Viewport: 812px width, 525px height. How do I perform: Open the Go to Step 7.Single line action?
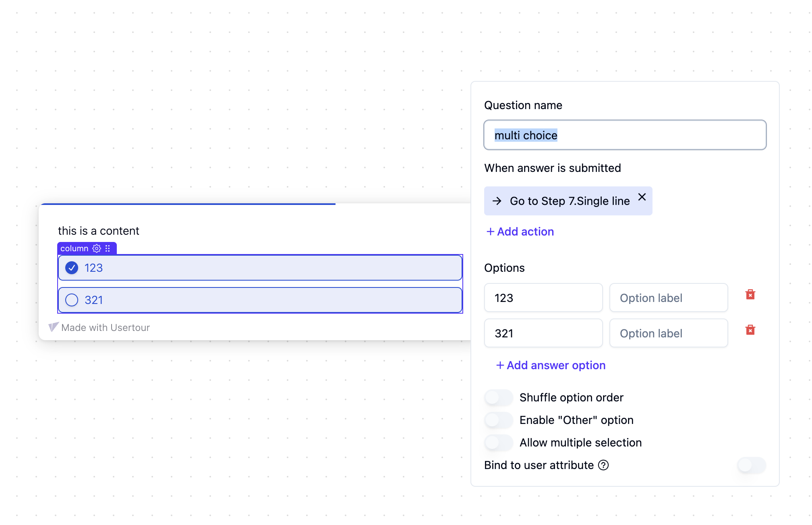pos(570,201)
